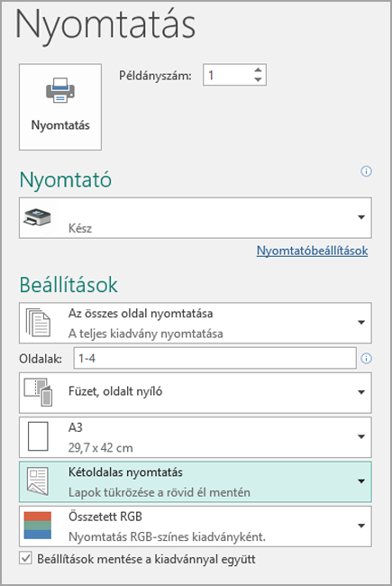Viewport: 392px width, 586px height.
Task: Click into the Oldalak page range field
Action: [214, 358]
